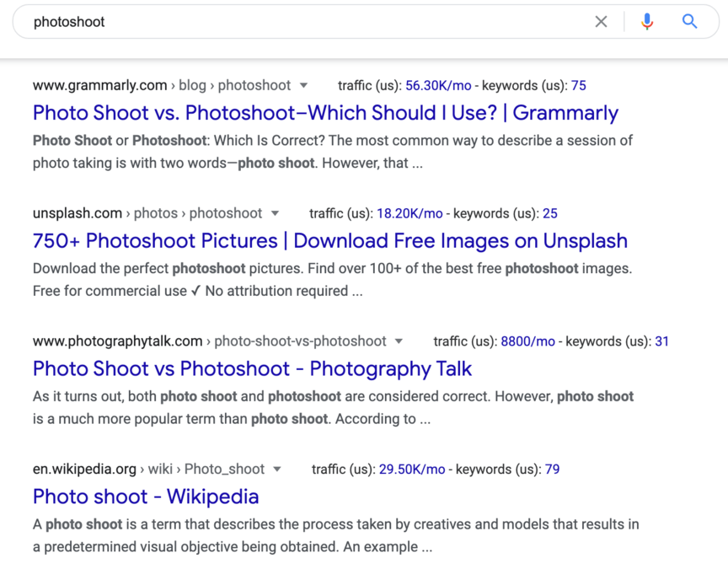Viewport: 728px width, 569px height.
Task: Click the www.photographytalk.com breadcrumb URL text
Action: pos(209,341)
